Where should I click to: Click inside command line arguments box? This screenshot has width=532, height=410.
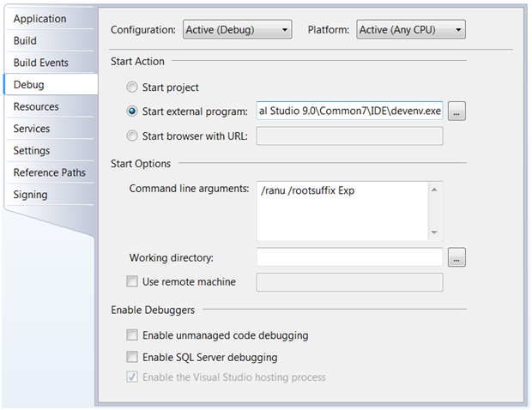(342, 211)
